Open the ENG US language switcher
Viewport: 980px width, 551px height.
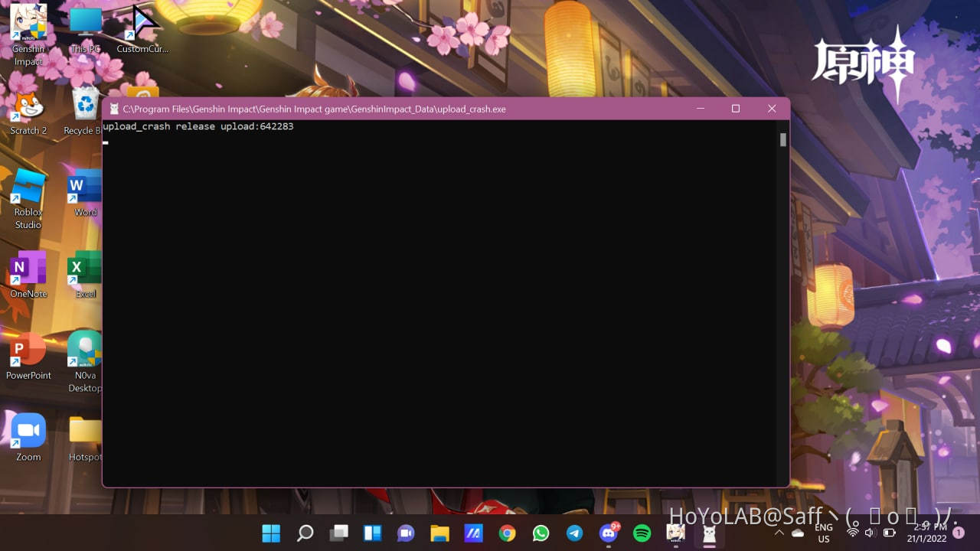point(824,533)
